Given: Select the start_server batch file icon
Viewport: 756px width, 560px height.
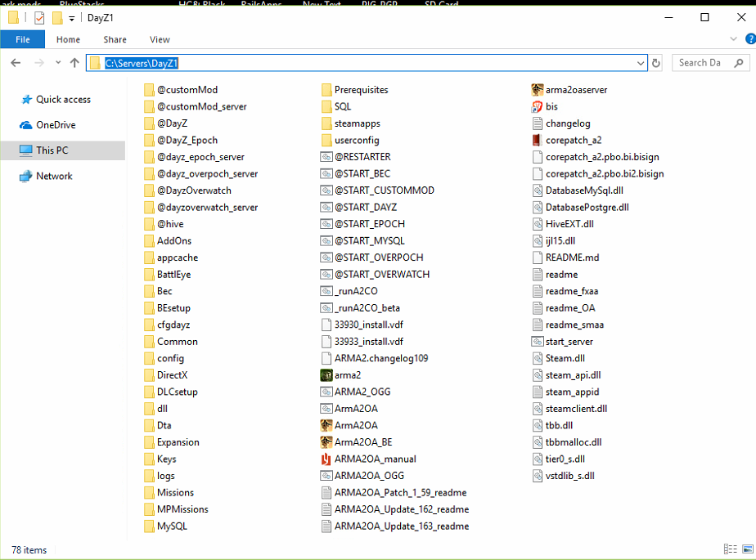Looking at the screenshot, I should 537,342.
